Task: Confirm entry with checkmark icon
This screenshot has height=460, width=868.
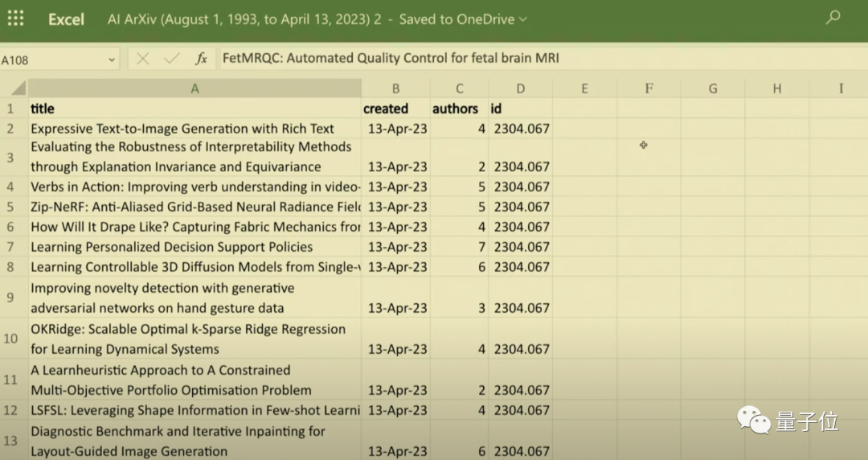Action: (172, 59)
